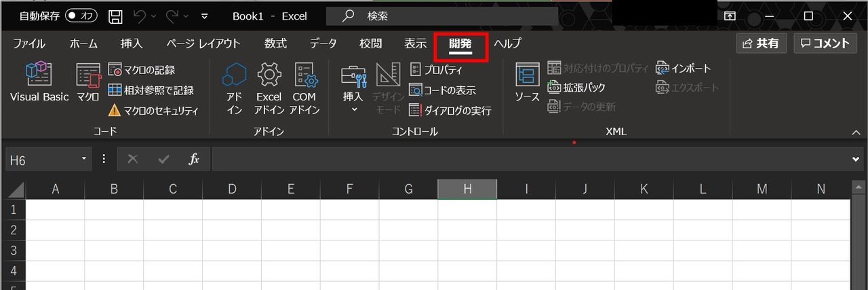
Task: Select column A header
Action: 55,189
